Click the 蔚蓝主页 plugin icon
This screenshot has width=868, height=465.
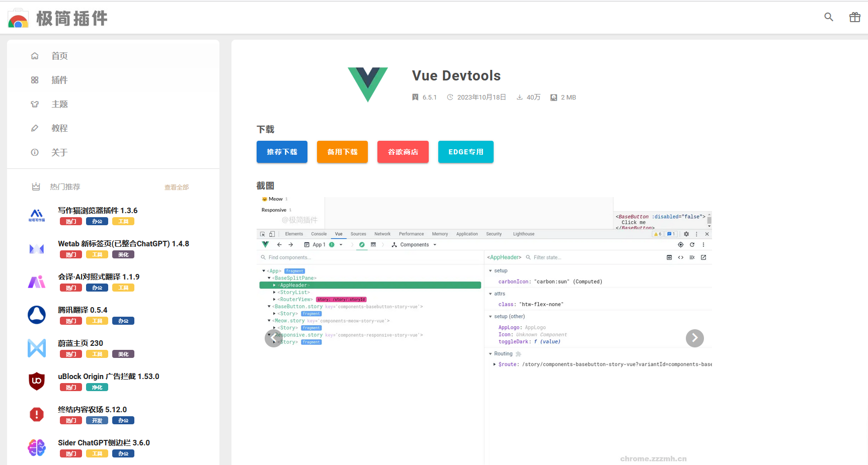coord(37,348)
